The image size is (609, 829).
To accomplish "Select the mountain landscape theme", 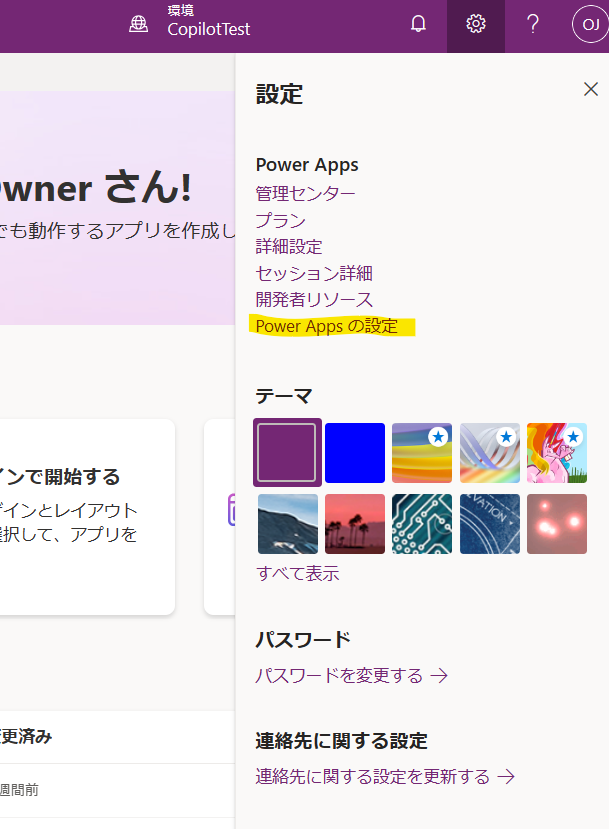I will (288, 524).
